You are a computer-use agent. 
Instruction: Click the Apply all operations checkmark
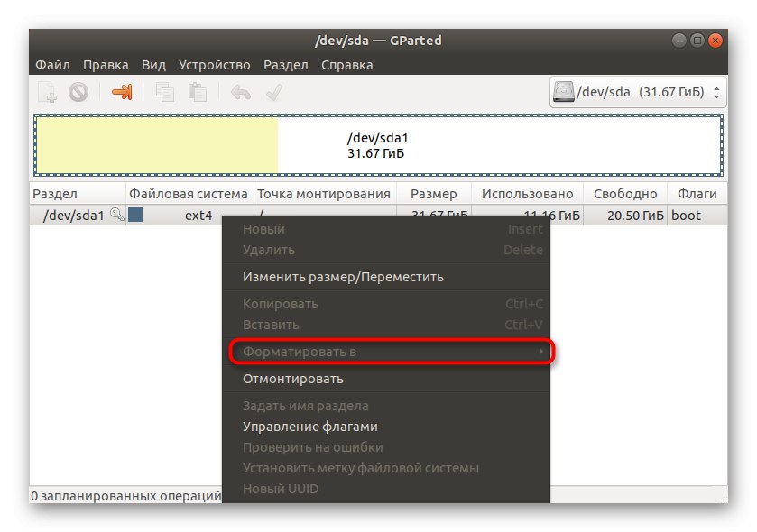(274, 92)
